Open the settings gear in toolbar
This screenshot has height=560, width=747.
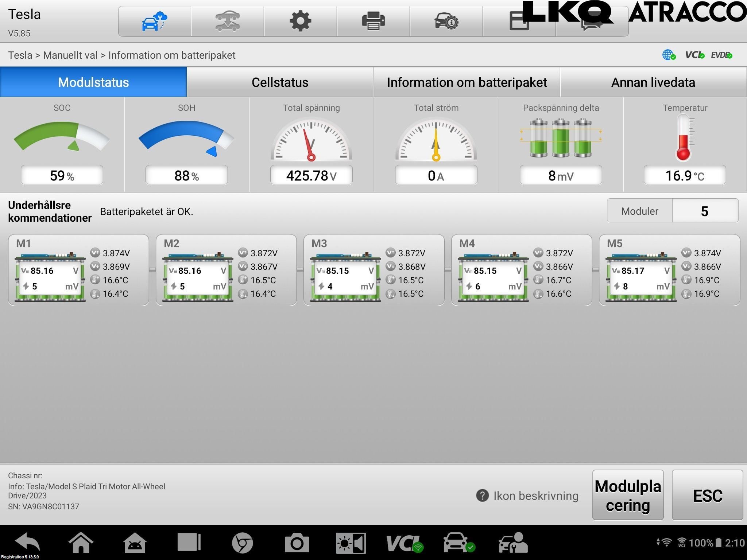click(300, 21)
